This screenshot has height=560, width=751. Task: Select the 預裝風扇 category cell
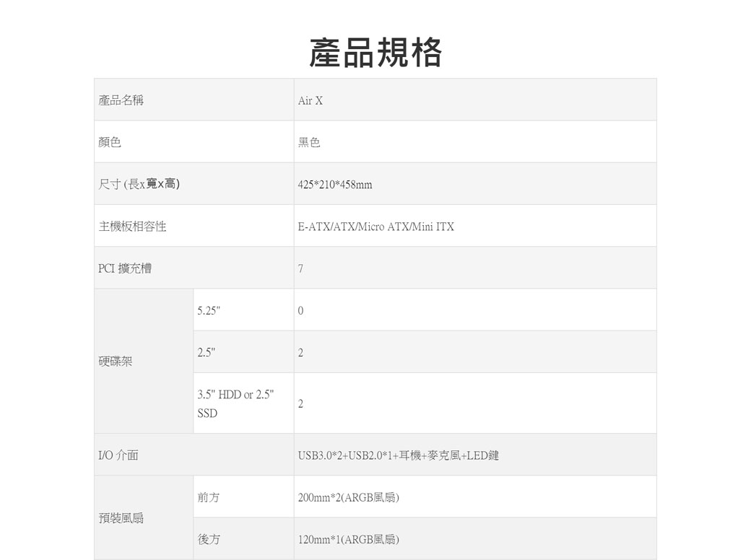click(121, 518)
